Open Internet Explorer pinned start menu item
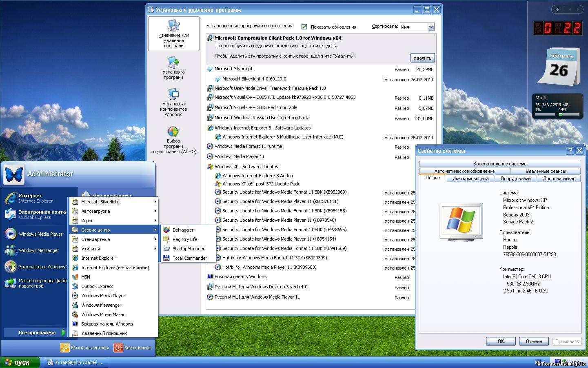Screen dimensions: 588x368 [36, 198]
